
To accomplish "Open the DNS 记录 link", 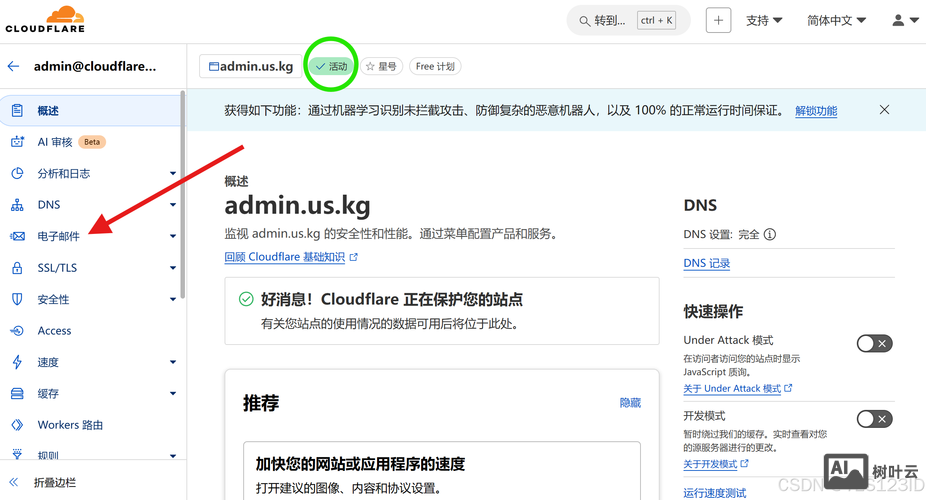I will tap(707, 264).
